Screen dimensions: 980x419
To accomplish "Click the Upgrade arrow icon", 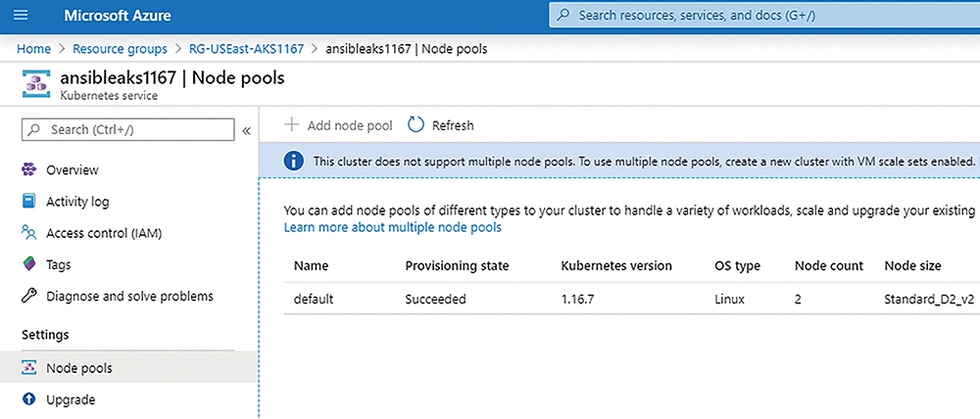I will click(x=29, y=399).
